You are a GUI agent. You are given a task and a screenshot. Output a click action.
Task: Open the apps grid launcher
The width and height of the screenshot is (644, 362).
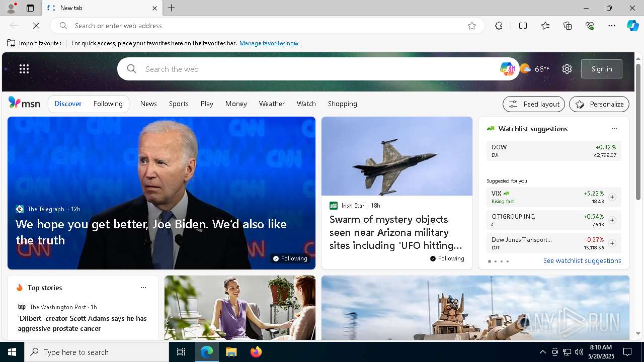tap(24, 69)
